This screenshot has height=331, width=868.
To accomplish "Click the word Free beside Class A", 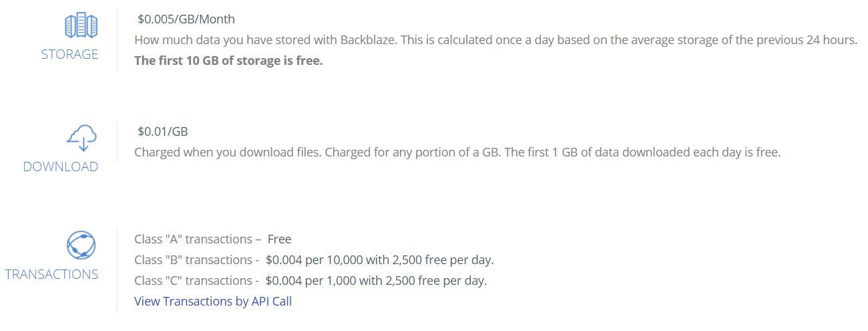I will 279,239.
